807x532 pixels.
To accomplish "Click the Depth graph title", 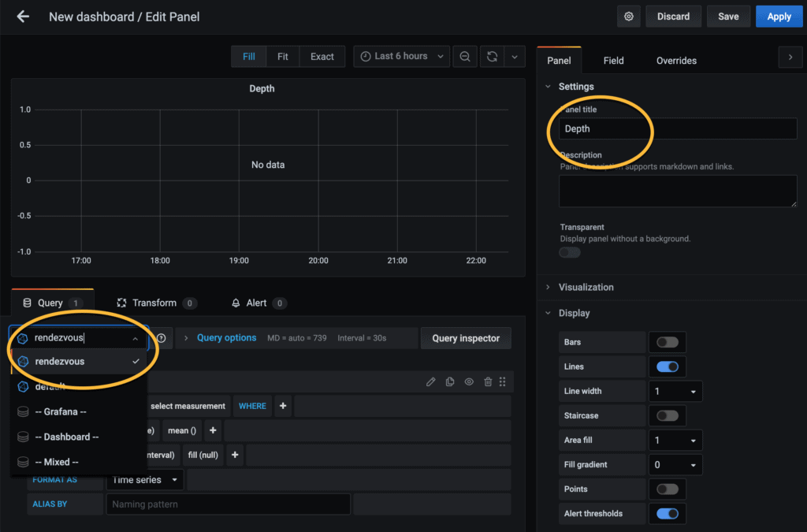I will tap(262, 88).
